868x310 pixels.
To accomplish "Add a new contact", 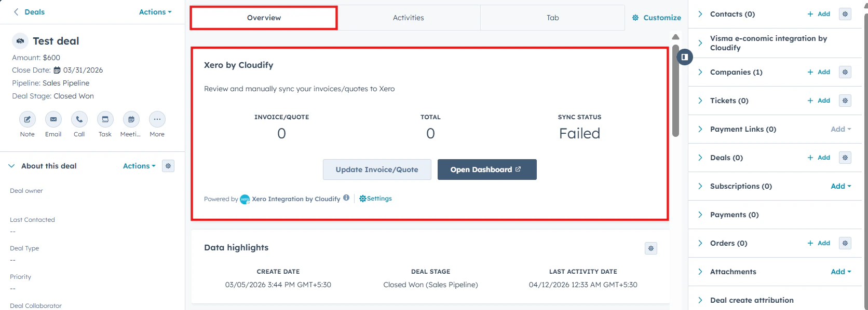I will [819, 14].
